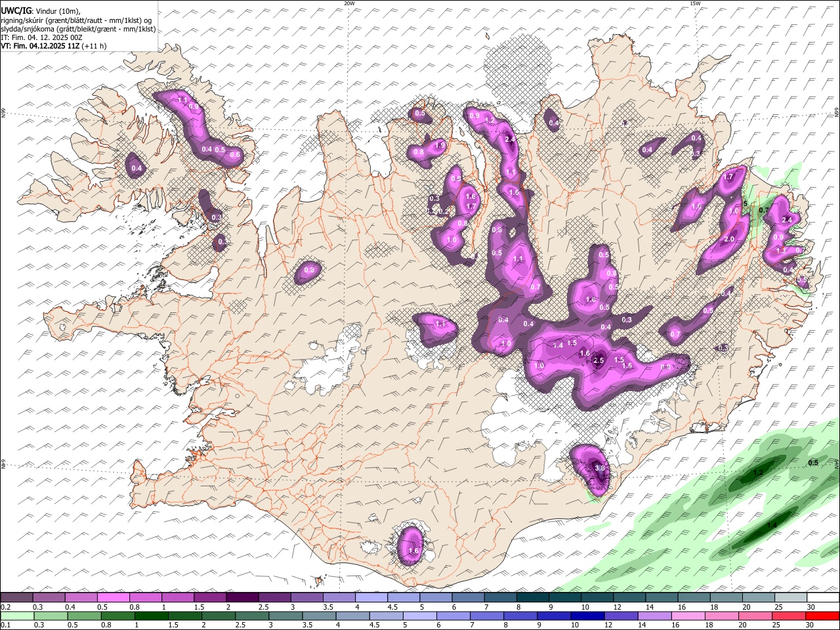Viewport: 840px width, 630px height.
Task: Click the 20W longitude label at the top
Action: point(349,3)
